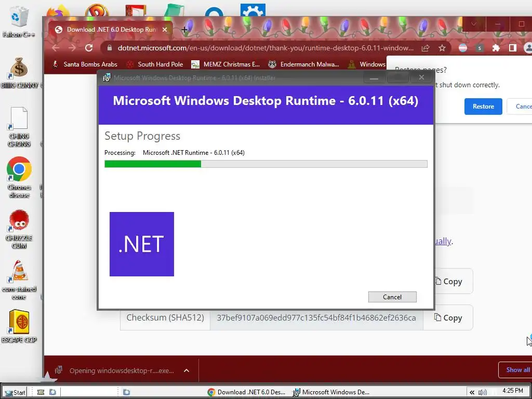Open the ESCAPE CCP desktop shortcut
Image resolution: width=532 pixels, height=399 pixels.
[19, 326]
